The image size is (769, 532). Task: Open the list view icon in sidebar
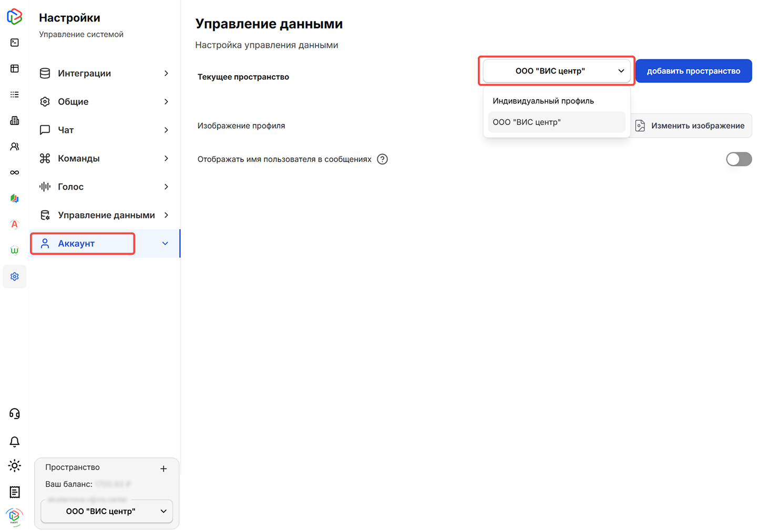pyautogui.click(x=14, y=94)
